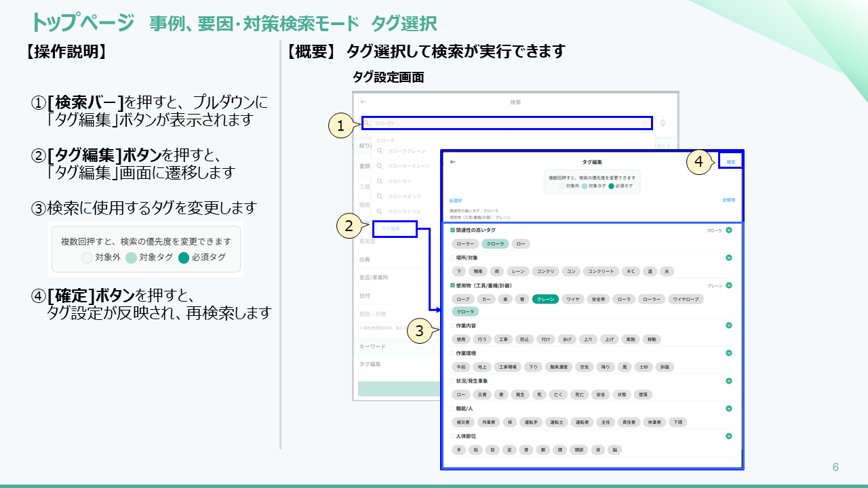Select the タグ編集 item in pulldown
The width and height of the screenshot is (868, 488).
coord(391,229)
